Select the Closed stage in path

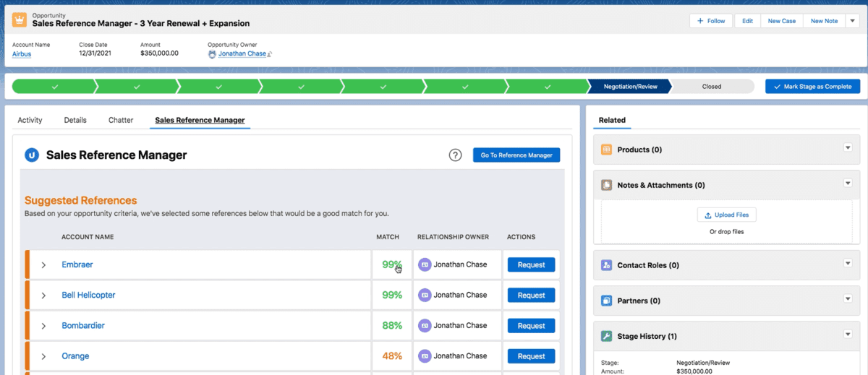[x=712, y=86]
